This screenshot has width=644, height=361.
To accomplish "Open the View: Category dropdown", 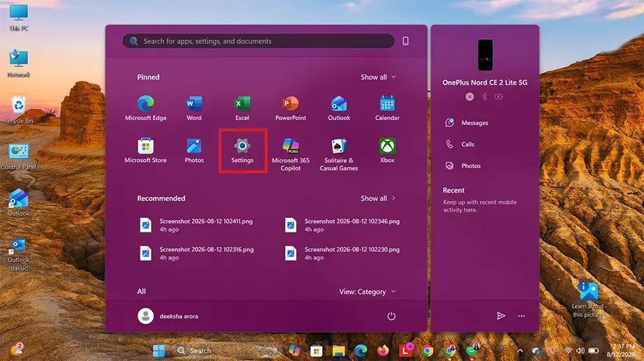I will click(367, 292).
